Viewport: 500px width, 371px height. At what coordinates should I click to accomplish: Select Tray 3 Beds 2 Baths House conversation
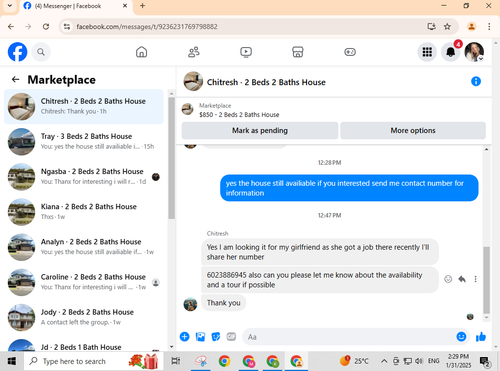click(x=84, y=142)
